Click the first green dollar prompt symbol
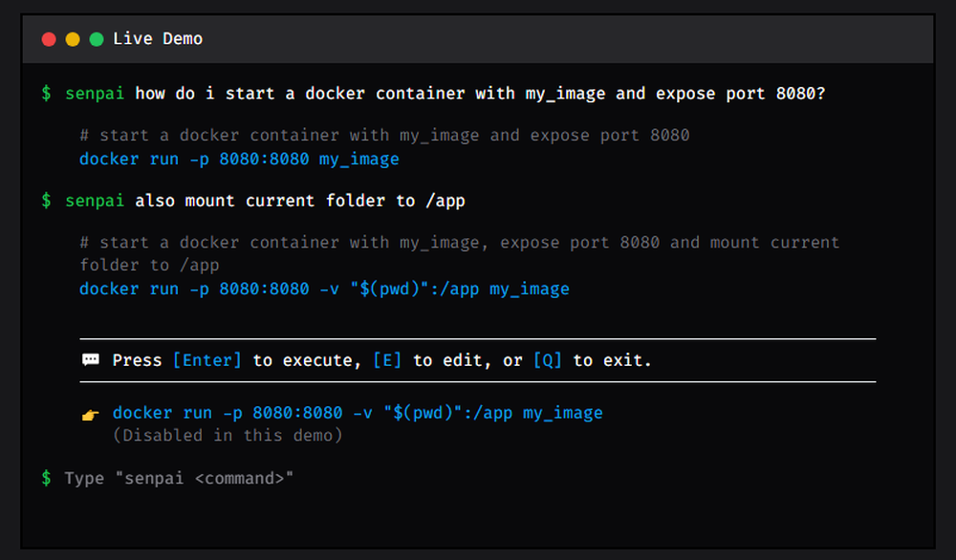This screenshot has height=560, width=956. 46,94
